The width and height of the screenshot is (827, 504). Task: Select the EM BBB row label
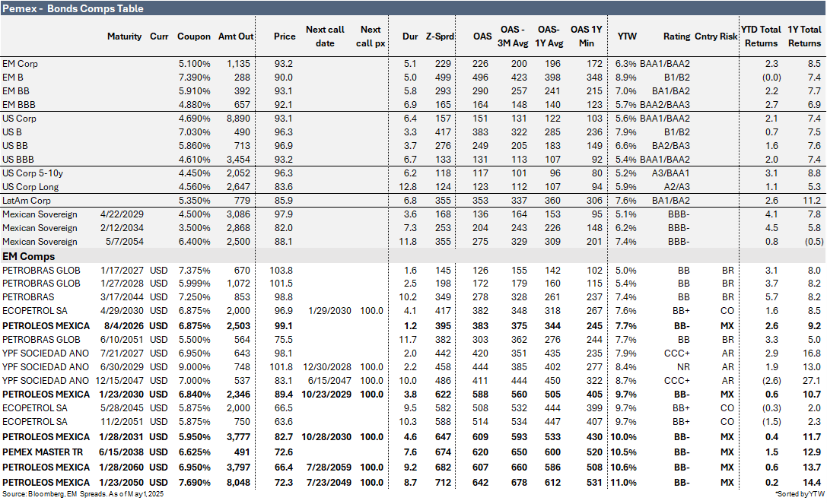(19, 105)
